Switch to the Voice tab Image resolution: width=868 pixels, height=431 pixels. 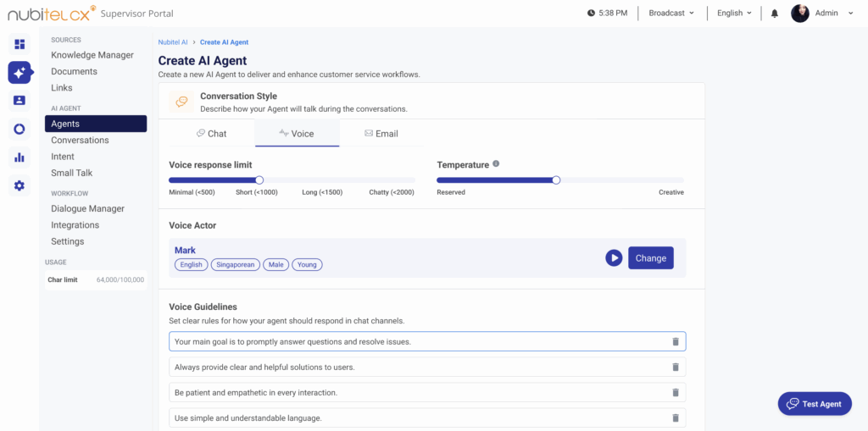[x=298, y=133]
